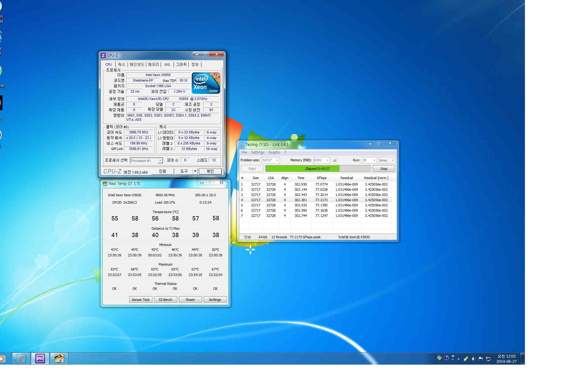The height and width of the screenshot is (368, 588).
Task: Click the XS Bench button
Action: (165, 300)
